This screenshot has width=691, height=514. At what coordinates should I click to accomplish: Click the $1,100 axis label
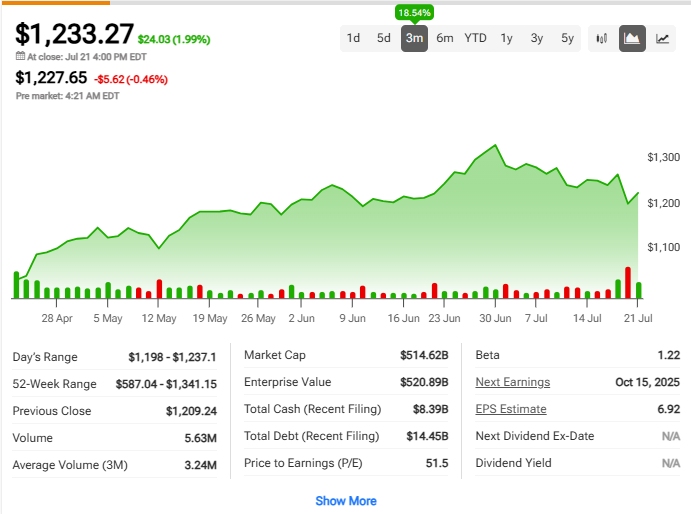[x=663, y=247]
